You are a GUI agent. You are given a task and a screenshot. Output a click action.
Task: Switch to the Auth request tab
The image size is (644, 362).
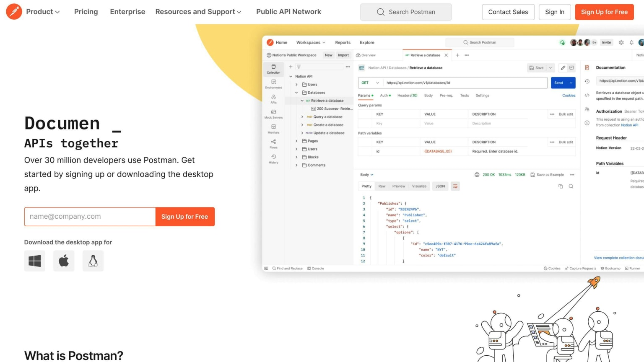click(x=385, y=96)
